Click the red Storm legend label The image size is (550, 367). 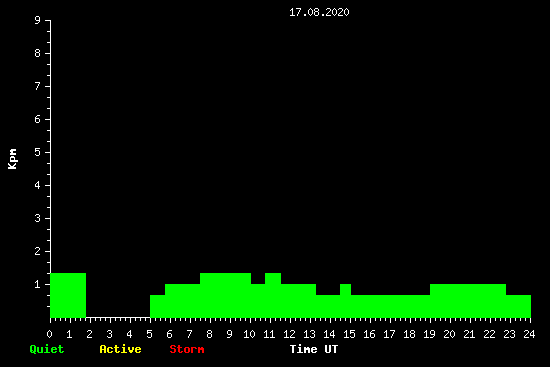(x=187, y=349)
